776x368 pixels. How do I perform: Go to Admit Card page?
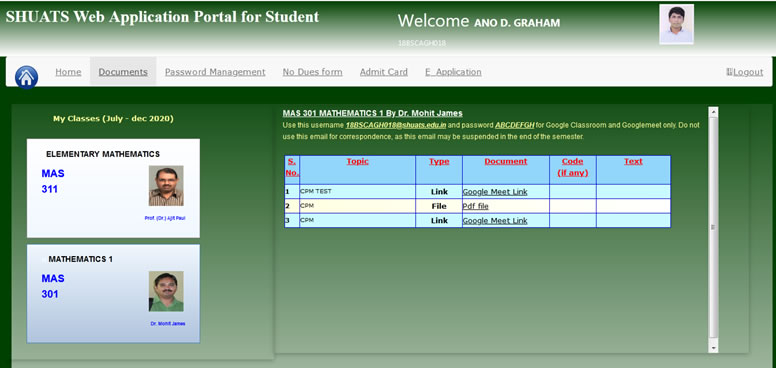tap(384, 72)
